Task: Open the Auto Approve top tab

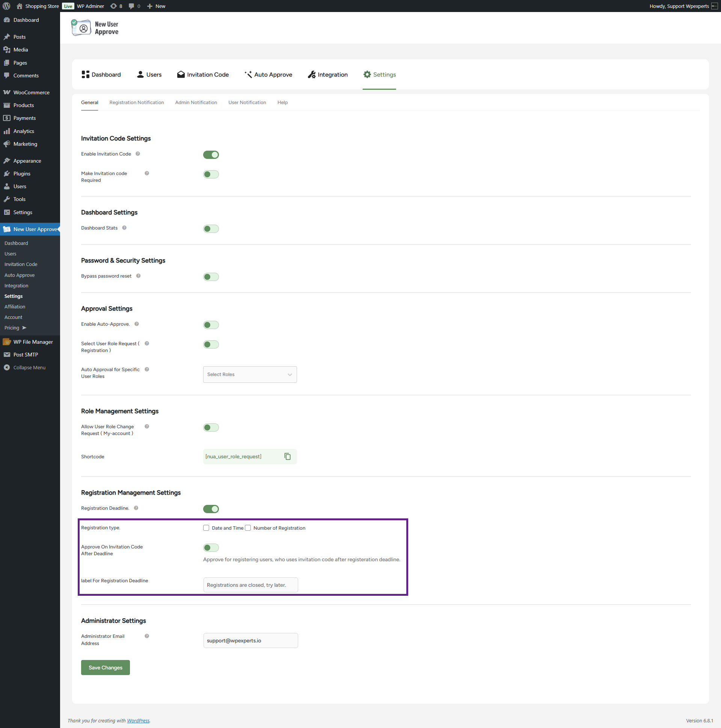Action: [268, 75]
